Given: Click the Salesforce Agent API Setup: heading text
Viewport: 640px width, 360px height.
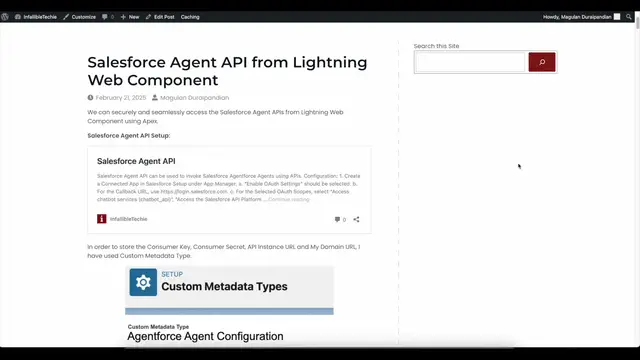Looking at the screenshot, I should pos(129,136).
